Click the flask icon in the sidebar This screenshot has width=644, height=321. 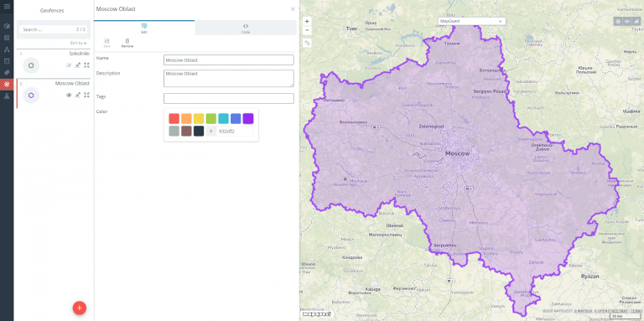[7, 96]
